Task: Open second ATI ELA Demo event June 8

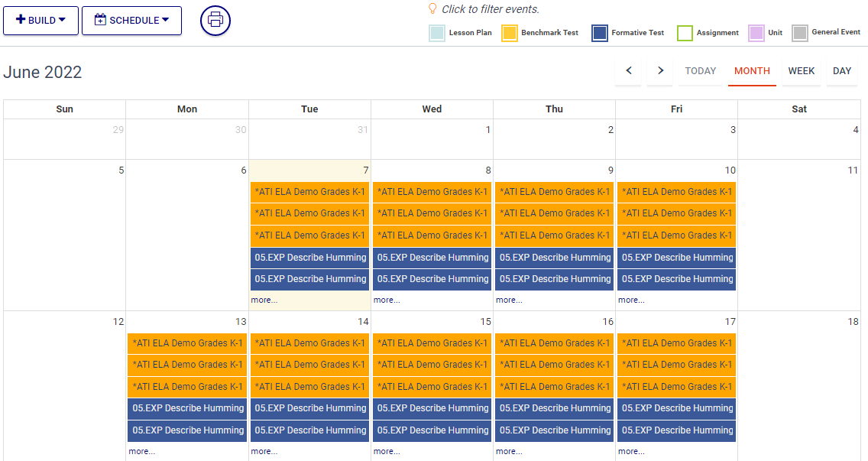Action: pyautogui.click(x=432, y=213)
